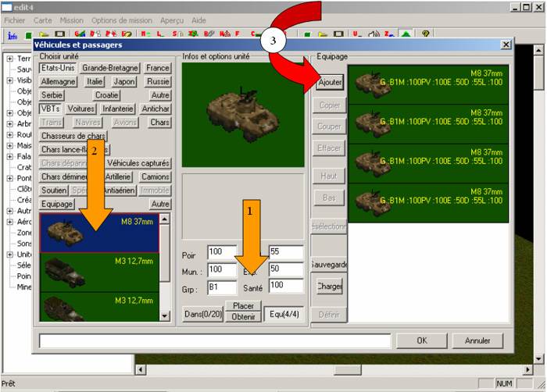Select the first M3 12,7mm half-track unit
The height and width of the screenshot is (392, 547).
(98, 271)
